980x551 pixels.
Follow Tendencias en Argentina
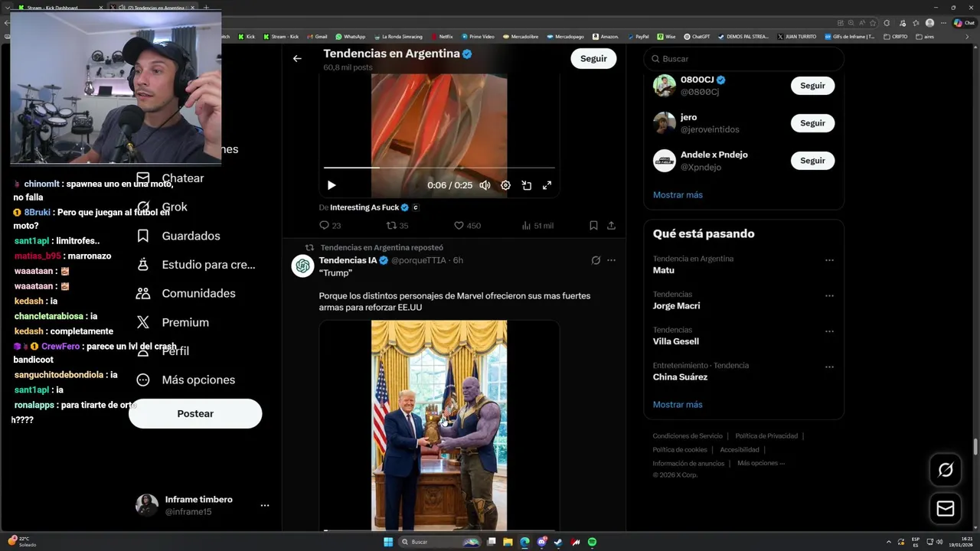(x=593, y=58)
